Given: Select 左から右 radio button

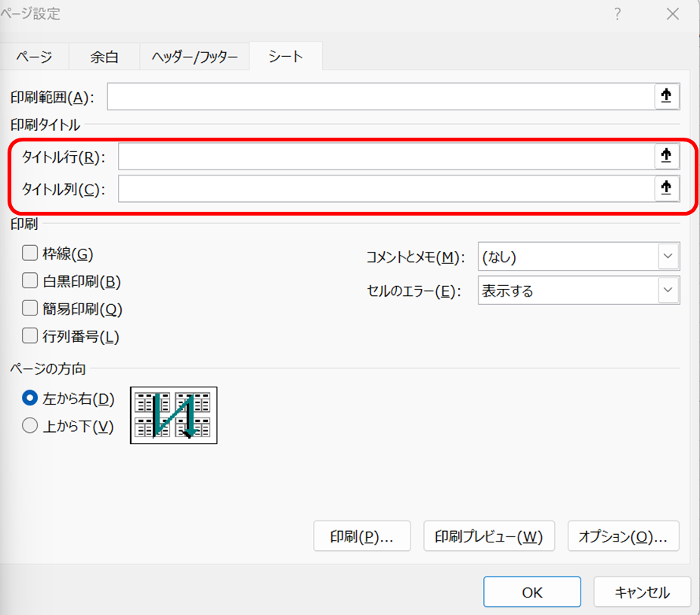Looking at the screenshot, I should click(30, 398).
